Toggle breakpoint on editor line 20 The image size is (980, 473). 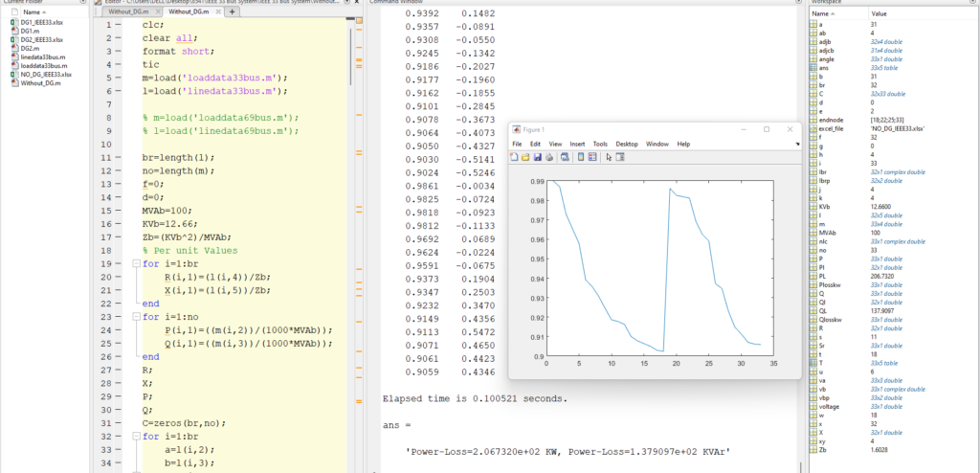[118, 277]
